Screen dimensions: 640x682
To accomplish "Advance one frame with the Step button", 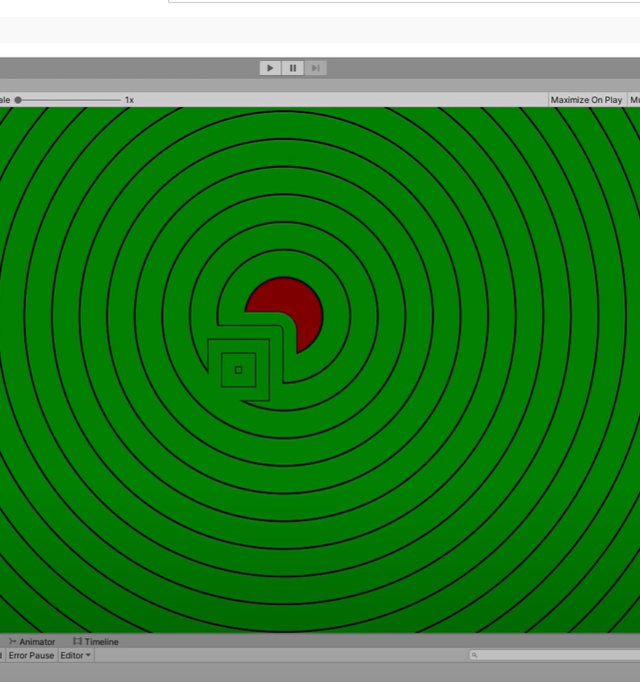I will 315,68.
